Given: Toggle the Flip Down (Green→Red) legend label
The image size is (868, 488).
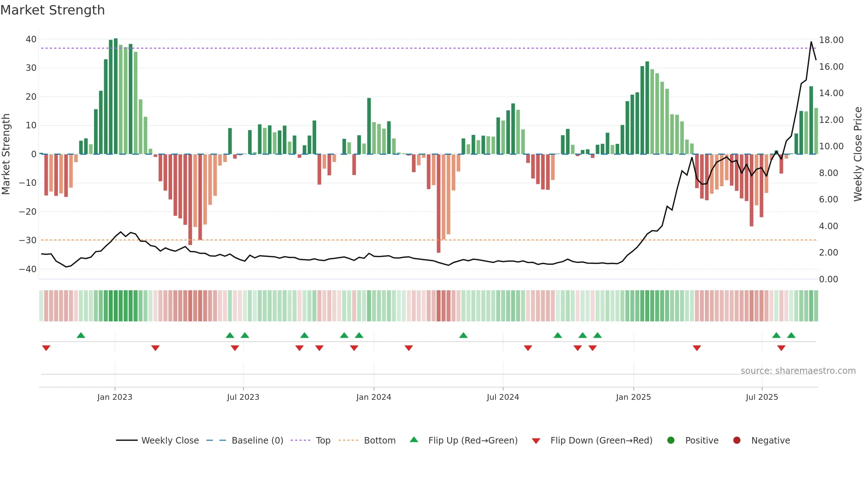Looking at the screenshot, I should (x=601, y=441).
